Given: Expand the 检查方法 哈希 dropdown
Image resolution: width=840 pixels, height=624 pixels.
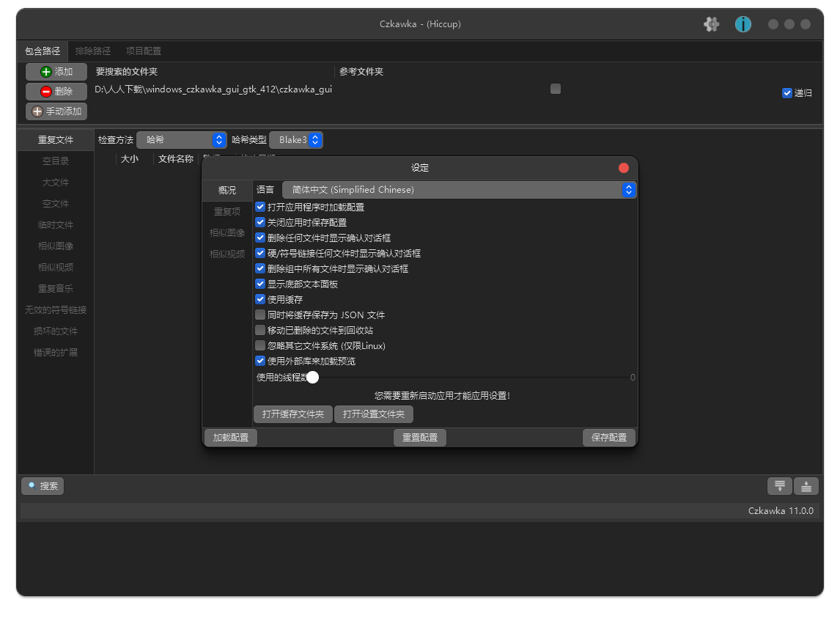Looking at the screenshot, I should [182, 139].
